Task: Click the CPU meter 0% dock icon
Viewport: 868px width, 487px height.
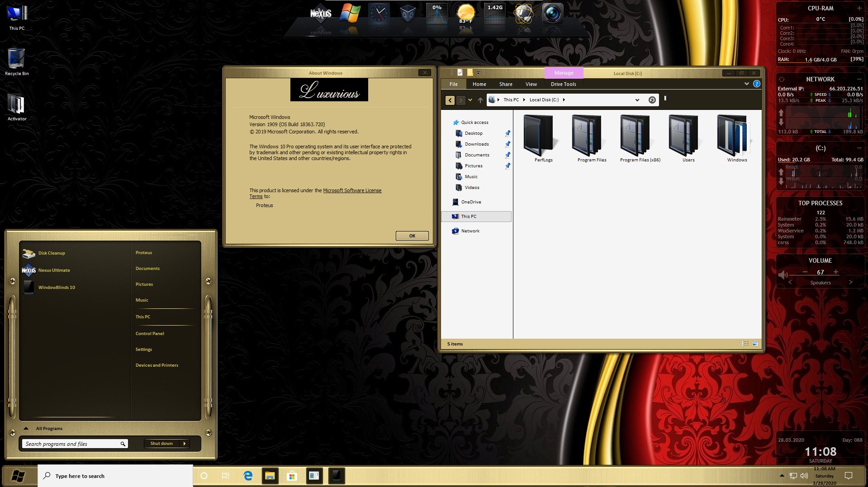Action: pos(436,13)
